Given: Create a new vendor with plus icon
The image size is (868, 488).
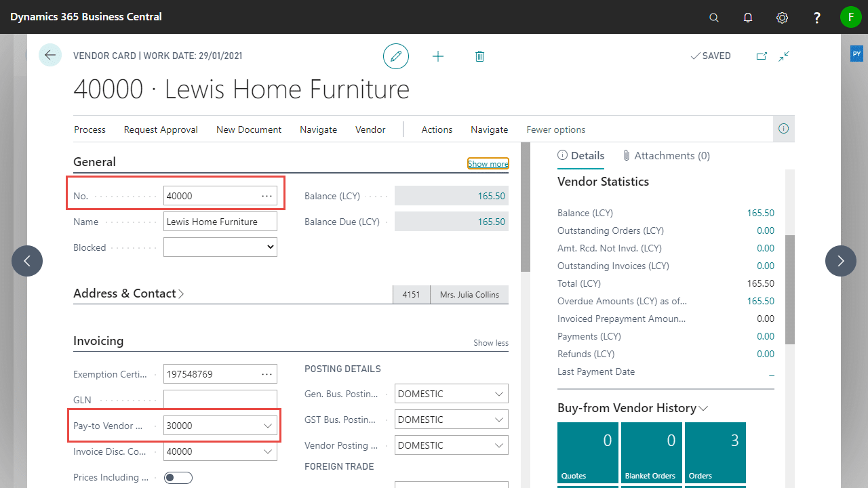Looking at the screenshot, I should pos(438,56).
